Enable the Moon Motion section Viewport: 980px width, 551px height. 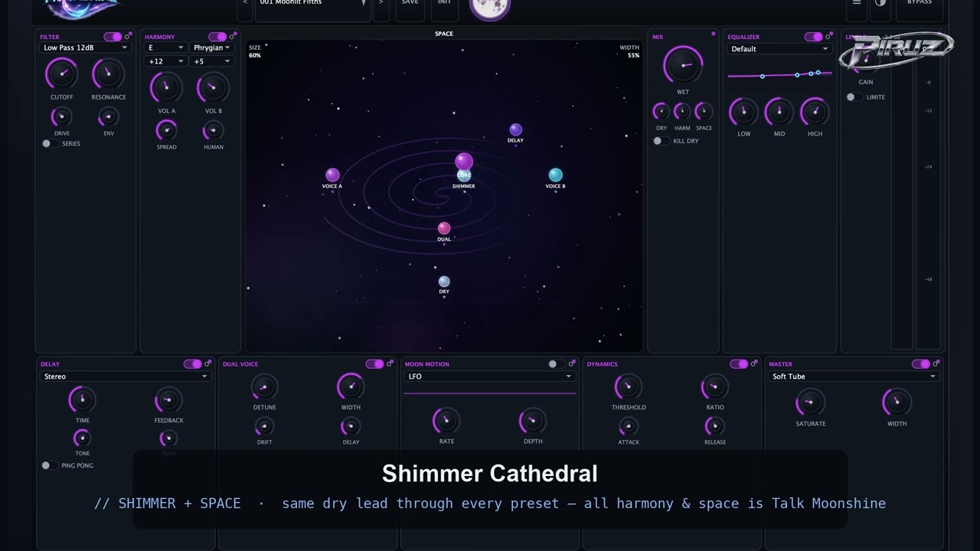click(557, 364)
